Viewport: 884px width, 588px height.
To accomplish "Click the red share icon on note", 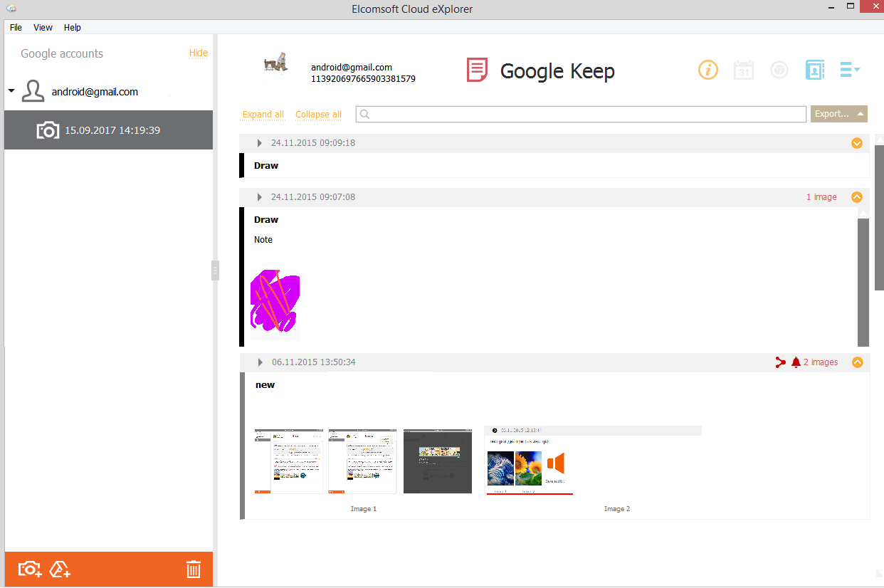I will click(x=780, y=362).
